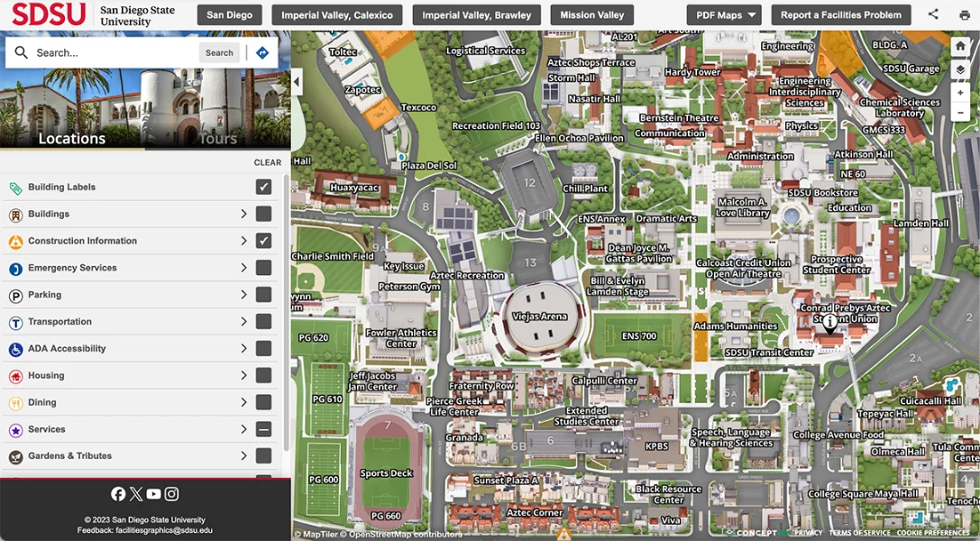Uncheck the Building Labels checkbox
The image size is (980, 541).
(264, 187)
